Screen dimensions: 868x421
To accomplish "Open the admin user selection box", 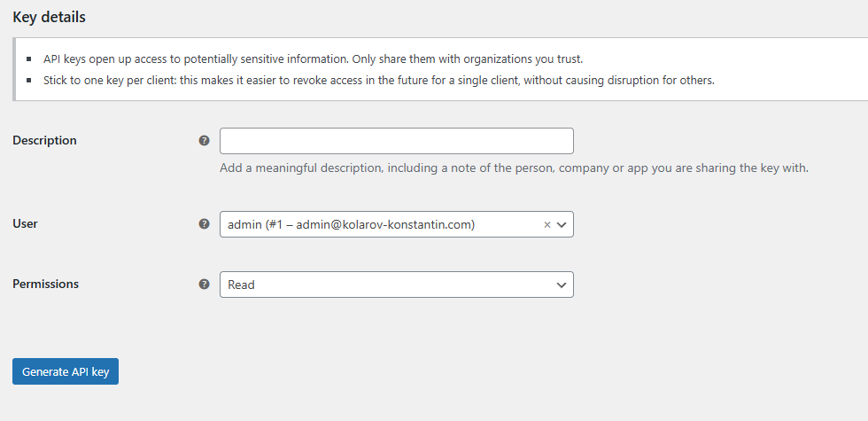I will coord(381,225).
